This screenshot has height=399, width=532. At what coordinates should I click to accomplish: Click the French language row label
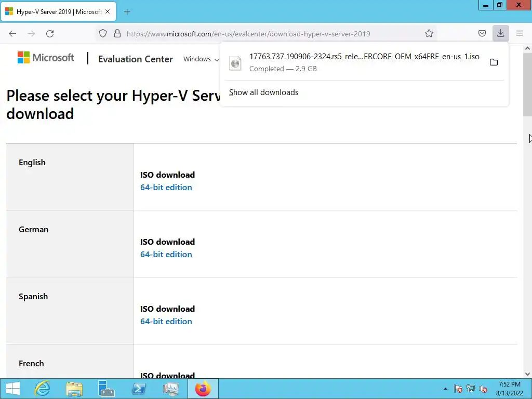point(31,364)
